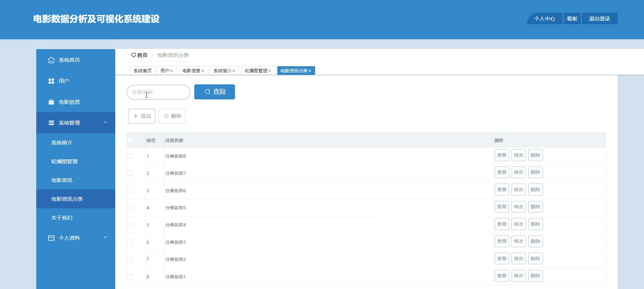Image resolution: width=644 pixels, height=289 pixels.
Task: Close the 用户 tab with its x
Action: click(172, 71)
